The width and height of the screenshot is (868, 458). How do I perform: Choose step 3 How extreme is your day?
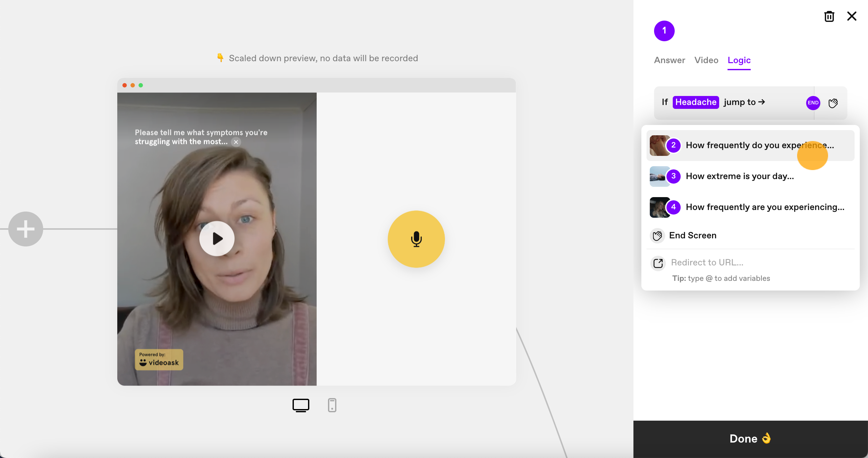tap(750, 176)
